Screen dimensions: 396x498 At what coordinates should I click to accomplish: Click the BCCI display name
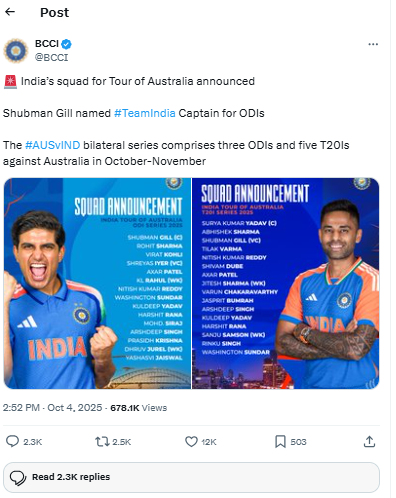tap(47, 44)
